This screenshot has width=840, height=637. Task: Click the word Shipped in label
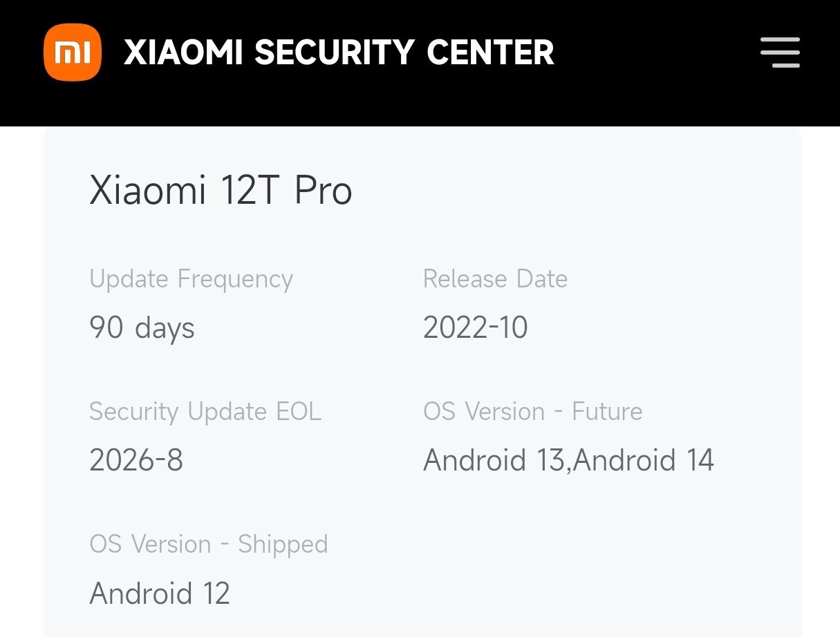(x=283, y=544)
